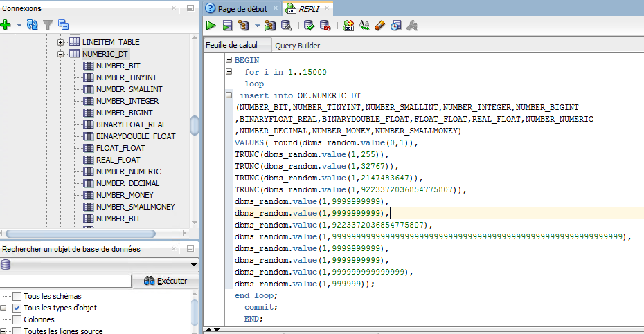Click the FLOAT_FLOAT column icon
Image resolution: width=644 pixels, height=334 pixels.
pos(89,148)
